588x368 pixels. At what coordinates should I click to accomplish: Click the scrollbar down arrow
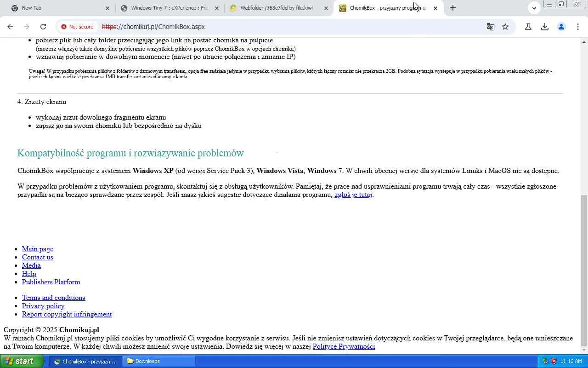tap(584, 351)
